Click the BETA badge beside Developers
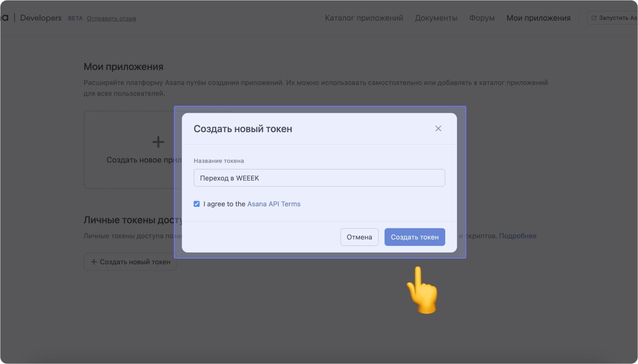 tap(75, 18)
